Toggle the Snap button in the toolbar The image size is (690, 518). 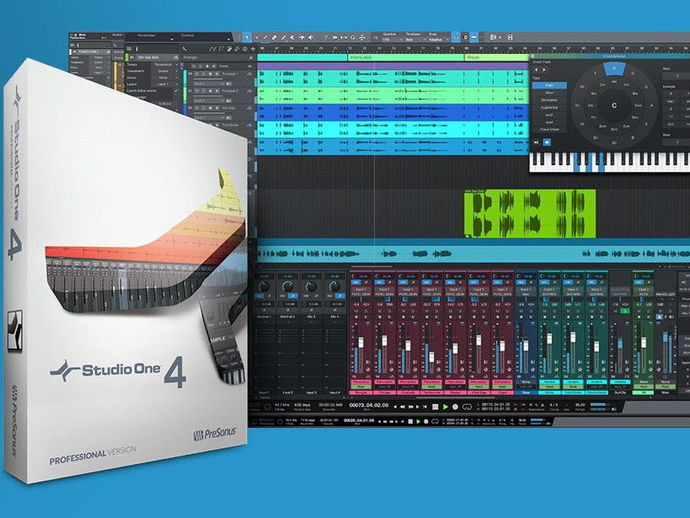pyautogui.click(x=456, y=37)
